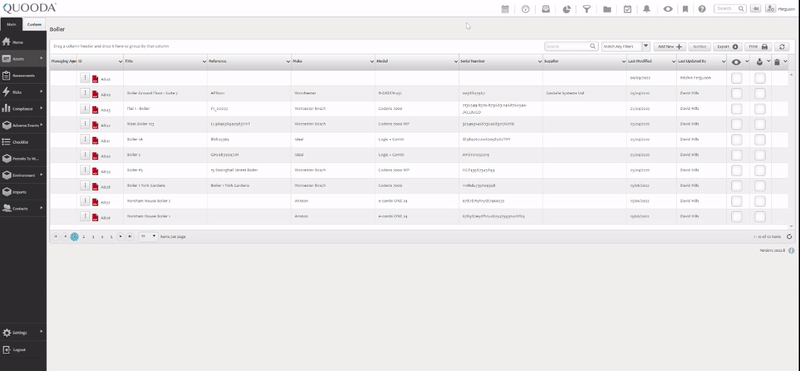
Task: Click the Add New button
Action: [x=669, y=46]
